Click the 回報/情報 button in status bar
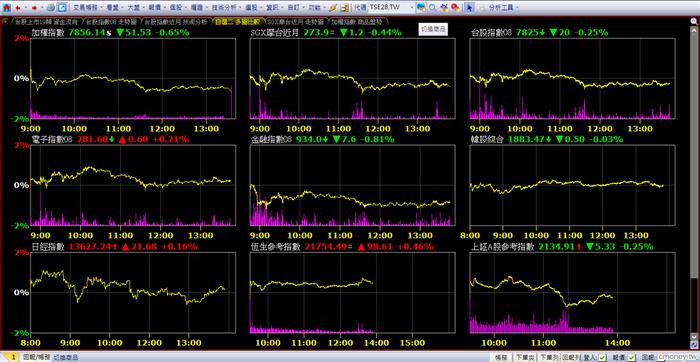 tap(36, 357)
